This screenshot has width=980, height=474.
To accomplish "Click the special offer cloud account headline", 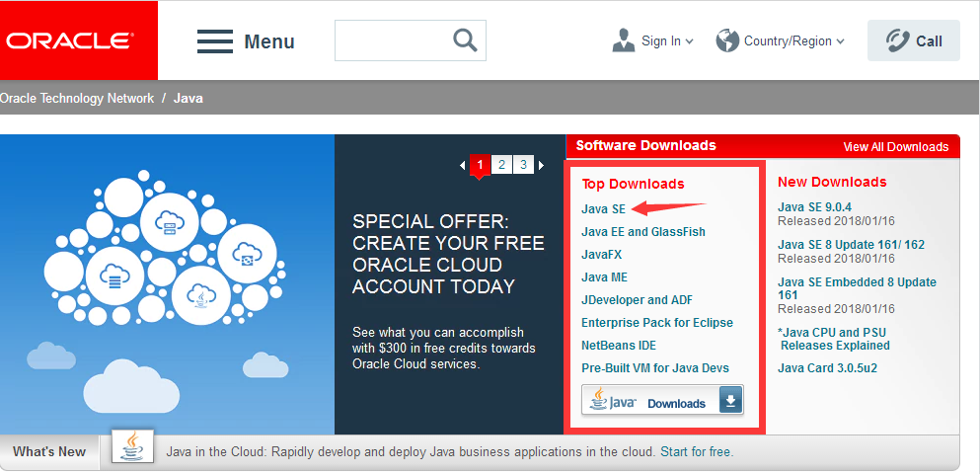I will coord(448,254).
